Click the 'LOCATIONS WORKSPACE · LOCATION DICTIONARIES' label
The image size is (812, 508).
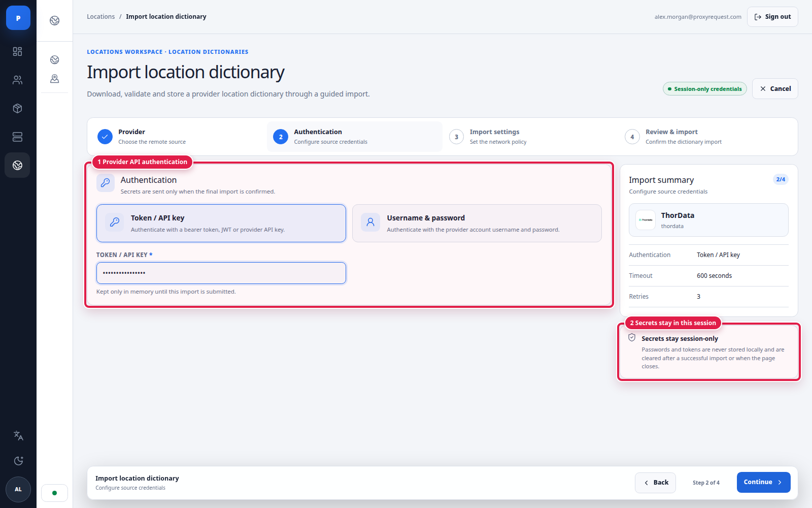(x=167, y=52)
